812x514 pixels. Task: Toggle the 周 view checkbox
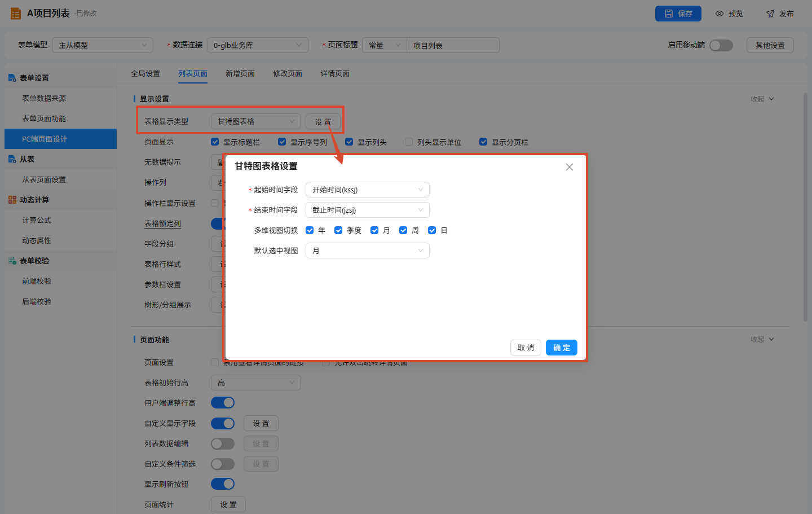coord(403,230)
